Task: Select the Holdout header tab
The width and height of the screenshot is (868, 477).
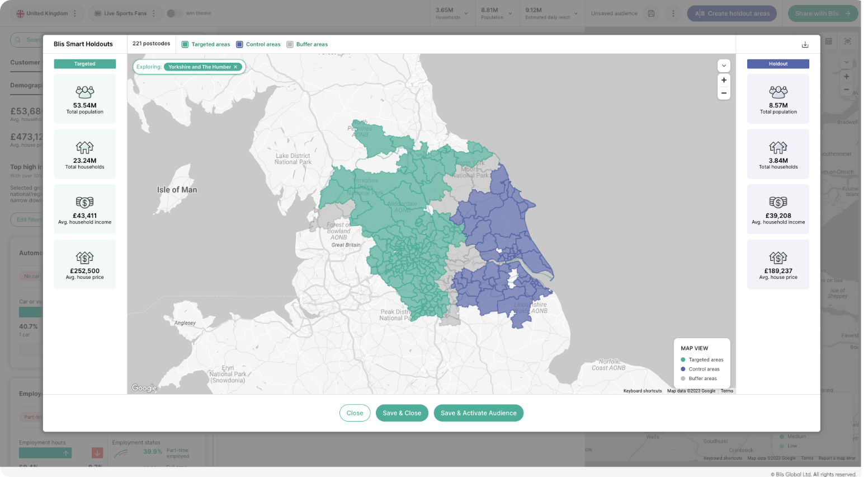Action: pyautogui.click(x=778, y=64)
